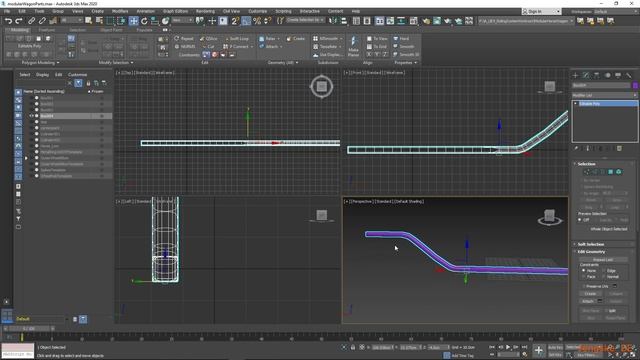Switch to the Freeform ribbon tab
The image size is (640, 360).
[x=47, y=30]
